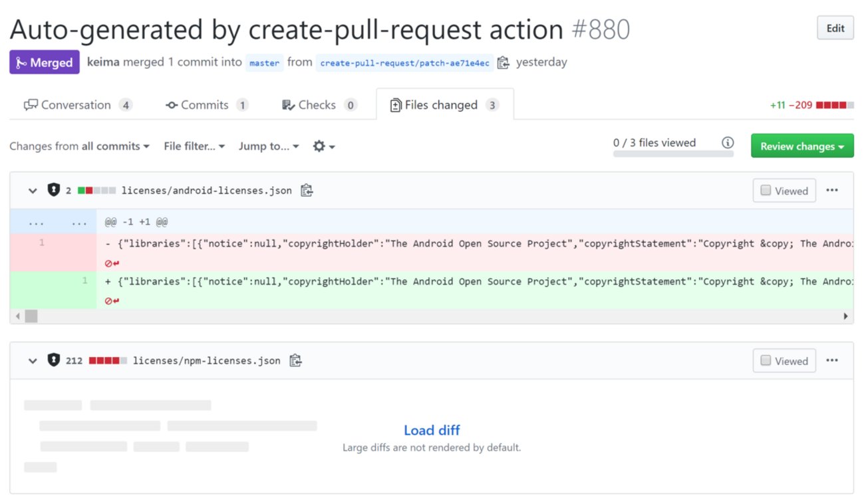This screenshot has width=864, height=504.
Task: Open more options for npm-licenses.json
Action: click(832, 360)
